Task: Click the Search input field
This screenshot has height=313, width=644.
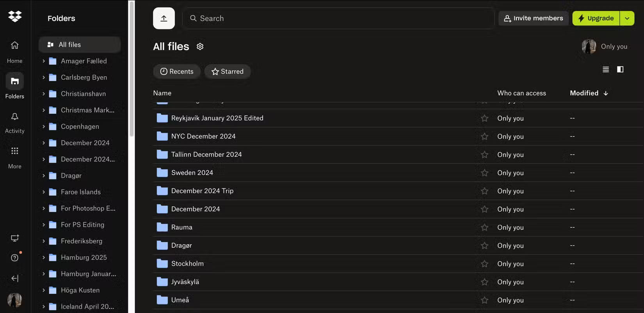Action: pyautogui.click(x=338, y=18)
